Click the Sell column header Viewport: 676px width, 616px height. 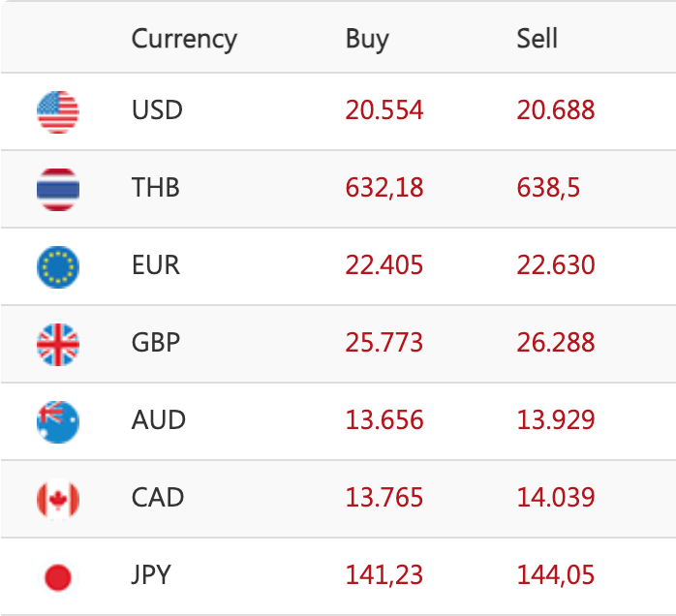click(x=538, y=39)
